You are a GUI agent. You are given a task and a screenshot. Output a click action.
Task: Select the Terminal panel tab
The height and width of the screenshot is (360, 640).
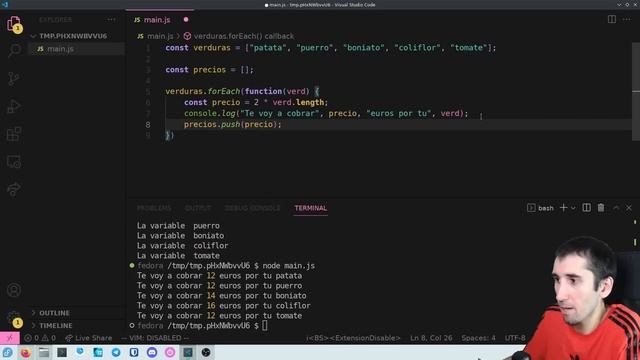tap(311, 208)
